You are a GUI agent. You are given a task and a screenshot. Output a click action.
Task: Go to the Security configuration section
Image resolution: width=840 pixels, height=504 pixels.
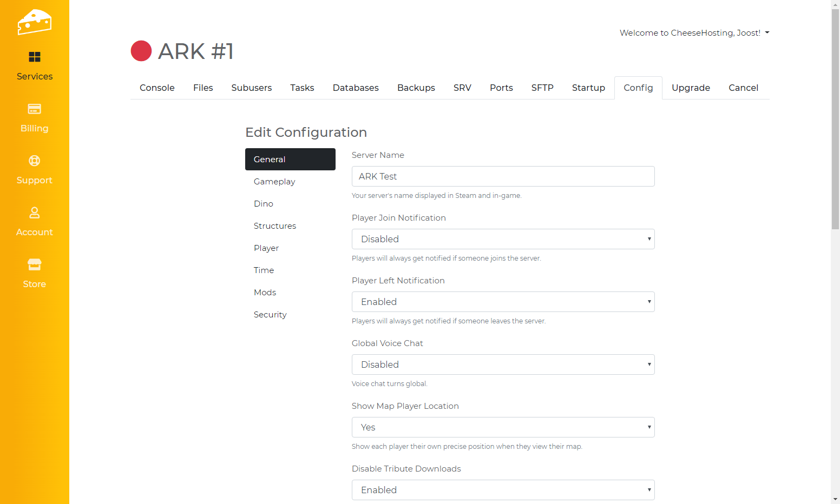[270, 315]
